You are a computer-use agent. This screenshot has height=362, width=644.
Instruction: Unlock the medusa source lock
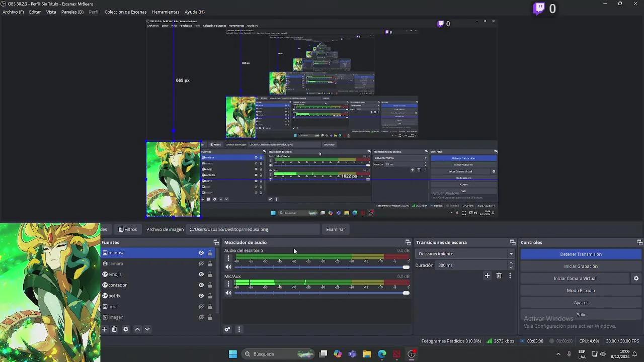210,253
